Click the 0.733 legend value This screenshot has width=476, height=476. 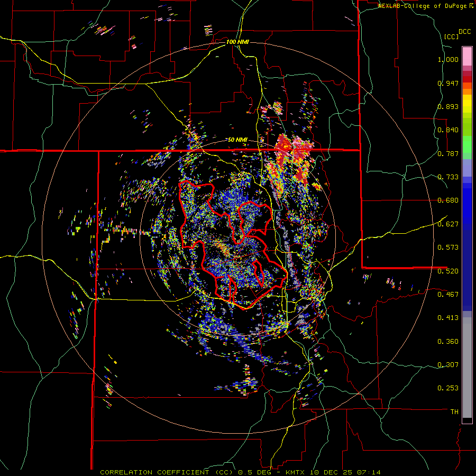point(448,177)
